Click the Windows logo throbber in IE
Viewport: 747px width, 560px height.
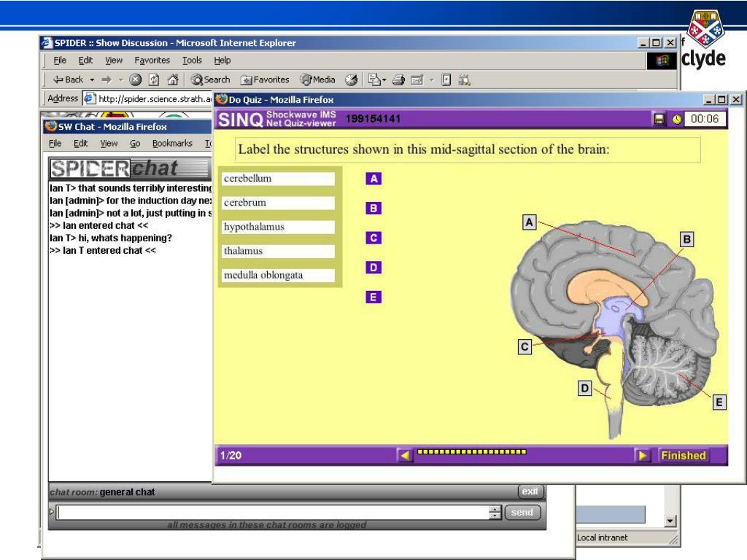pyautogui.click(x=662, y=61)
